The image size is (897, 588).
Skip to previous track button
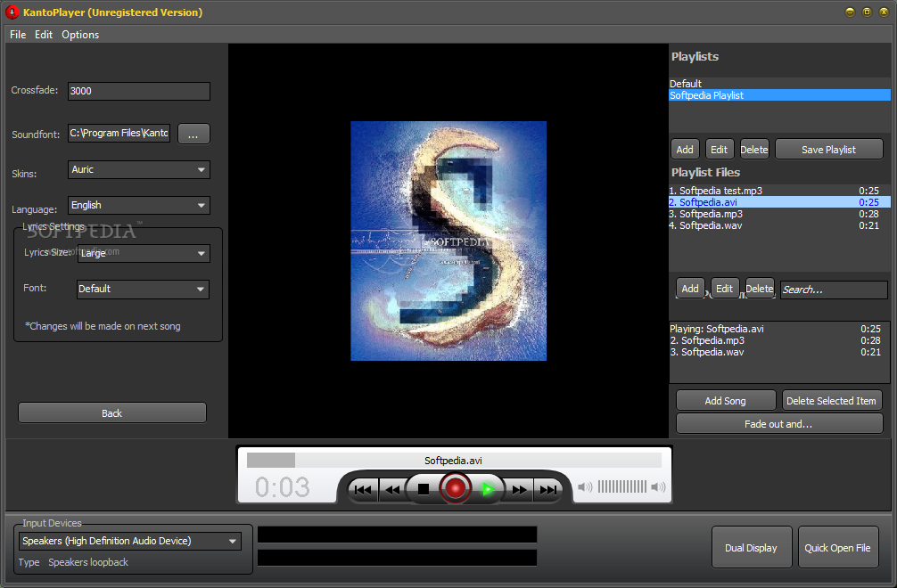(x=363, y=490)
